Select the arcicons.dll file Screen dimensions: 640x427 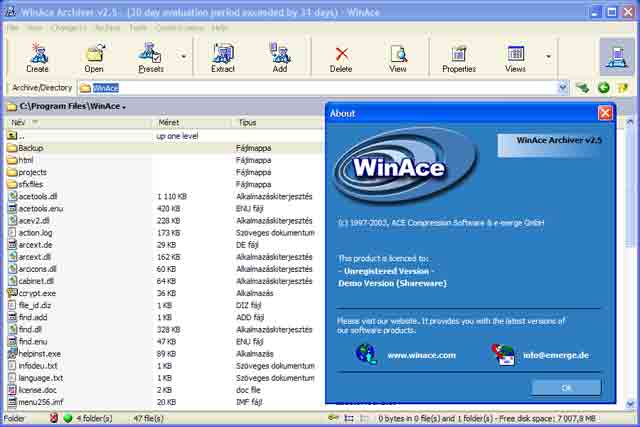(x=164, y=269)
